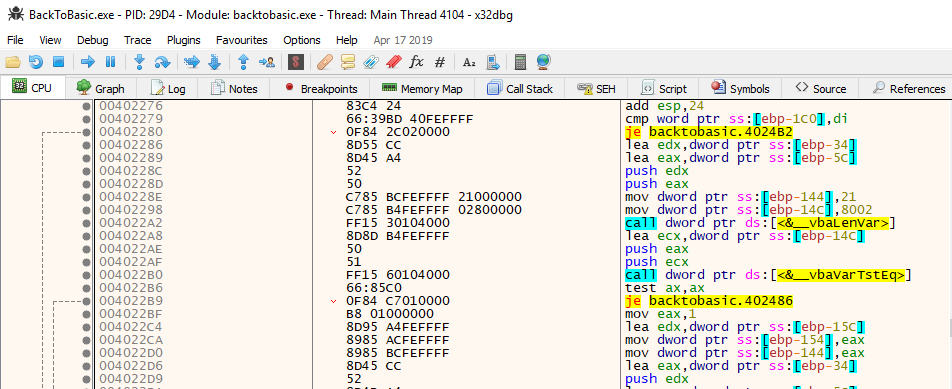Toggle breakpoint bullet at address 004022CA
The image size is (952, 389).
[87, 340]
